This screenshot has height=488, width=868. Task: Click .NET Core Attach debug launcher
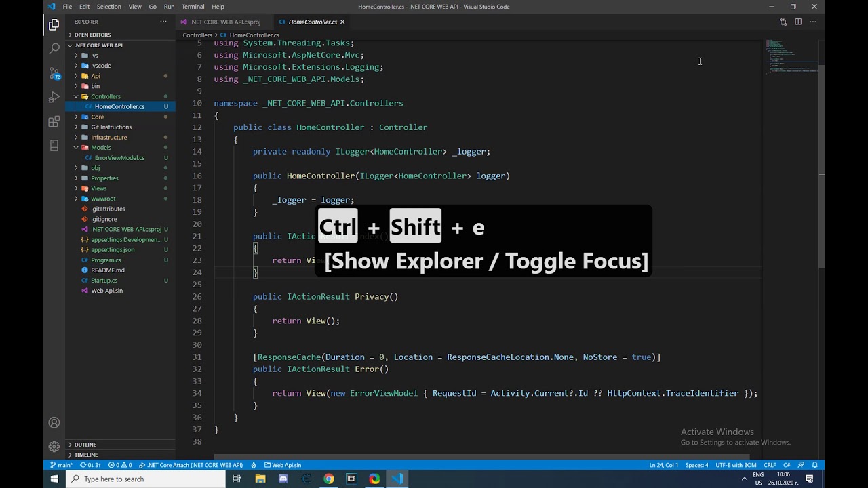[191, 465]
